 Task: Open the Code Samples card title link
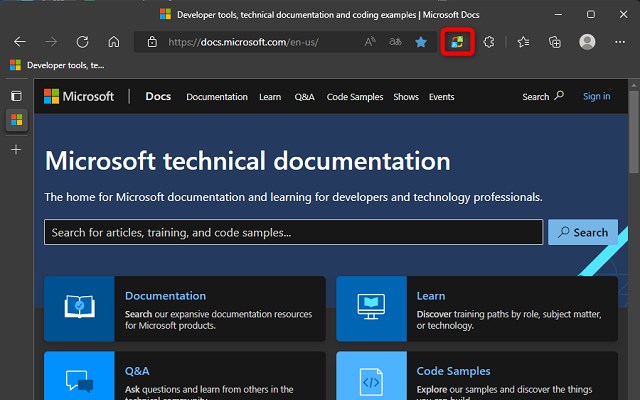[x=453, y=371]
